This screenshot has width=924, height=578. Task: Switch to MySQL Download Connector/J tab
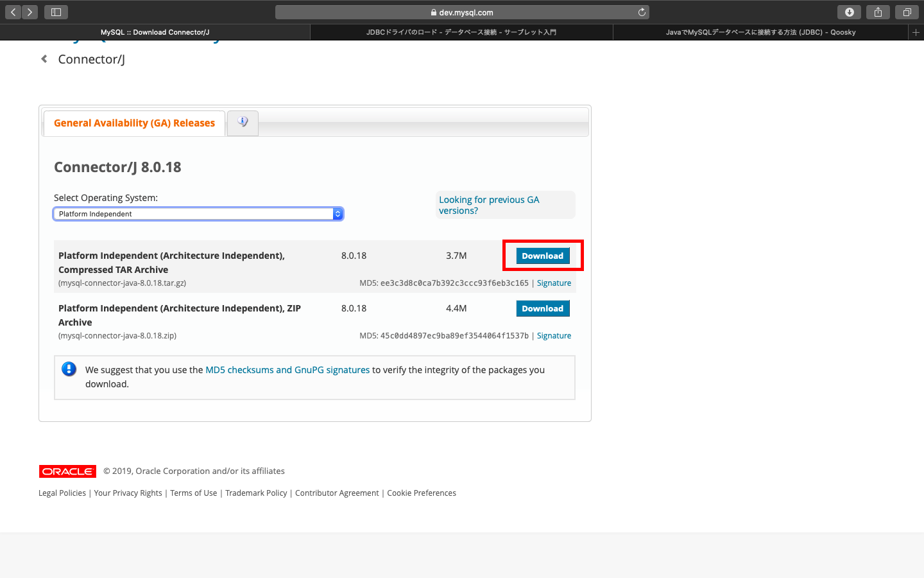pos(155,32)
